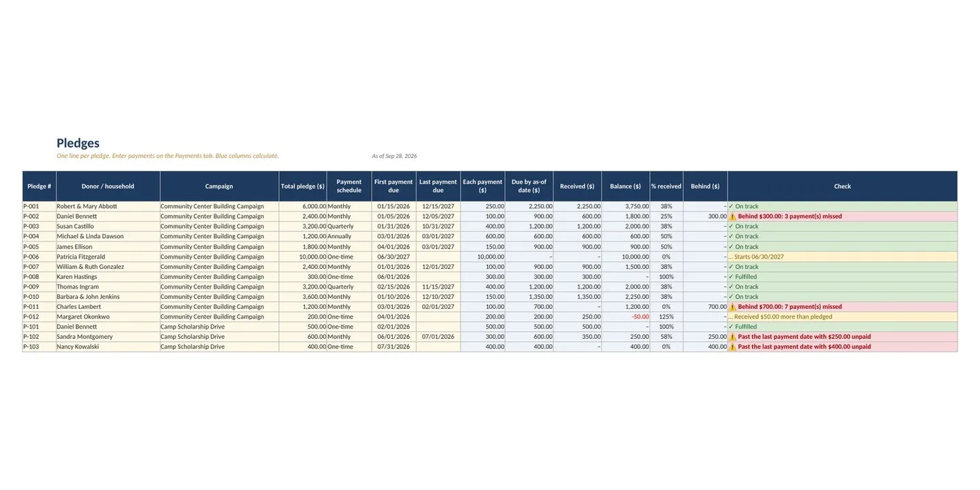The image size is (980, 490).
Task: Click the 'Total pledge ($)' header cell
Action: [x=303, y=186]
